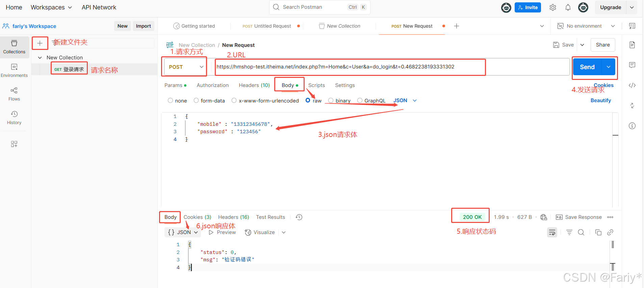Screen dimensions: 644x288
Task: Click the plus icon to create a collection
Action: [x=40, y=43]
